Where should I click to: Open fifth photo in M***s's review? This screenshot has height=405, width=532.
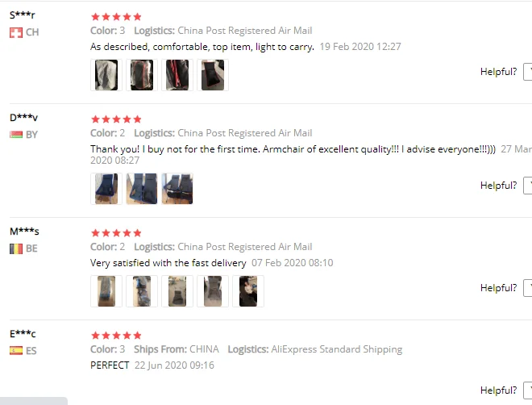coord(248,291)
